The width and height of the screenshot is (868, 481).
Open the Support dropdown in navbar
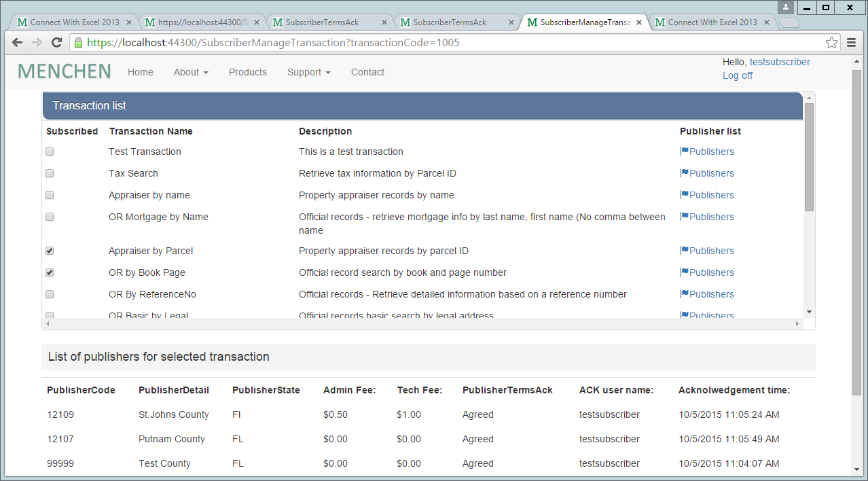coord(308,72)
